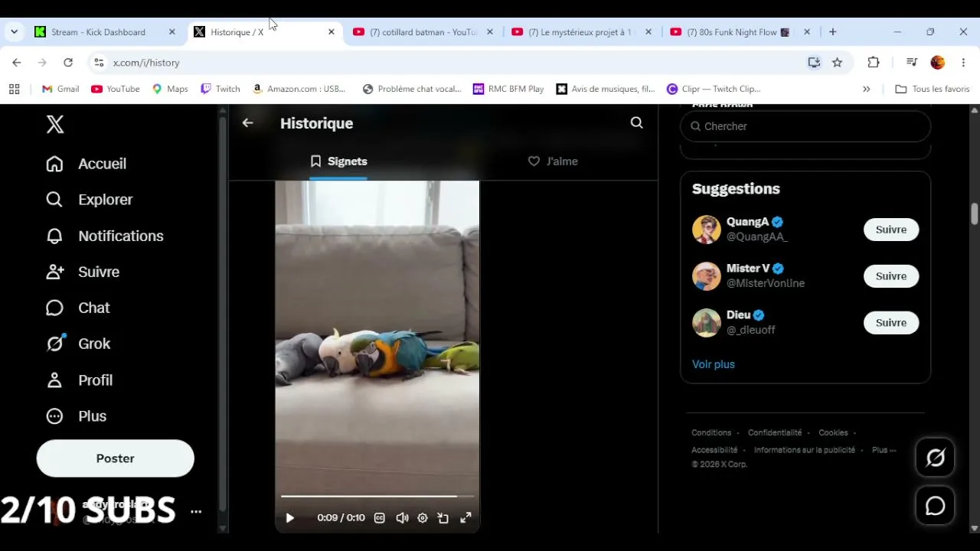Follow Dieu with the Suivre button
This screenshot has width=980, height=551.
[891, 323]
